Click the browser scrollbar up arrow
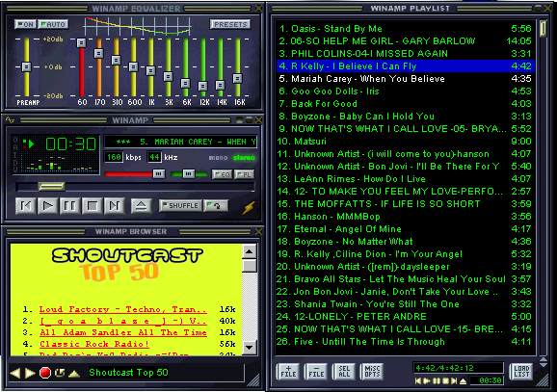 tap(249, 251)
